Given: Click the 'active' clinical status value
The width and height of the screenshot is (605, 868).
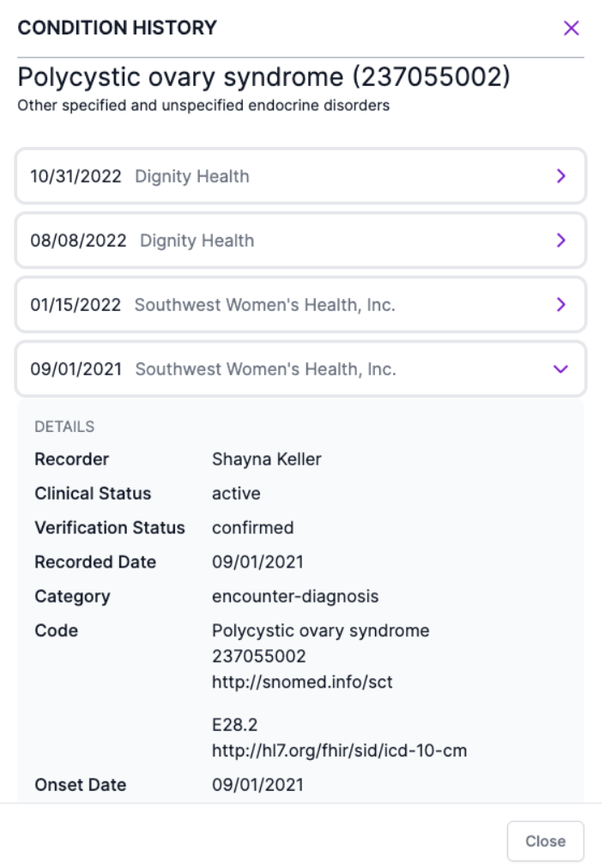Looking at the screenshot, I should (x=236, y=494).
